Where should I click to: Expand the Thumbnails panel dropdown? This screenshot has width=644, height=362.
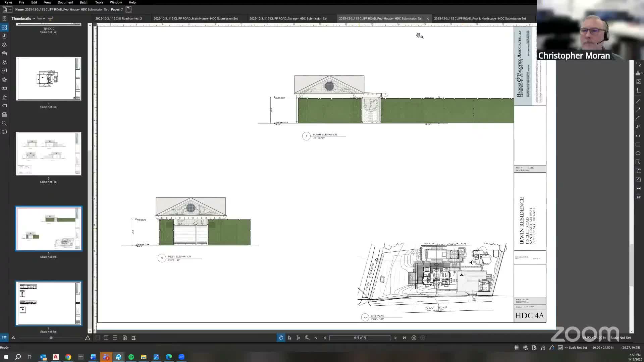coord(34,18)
